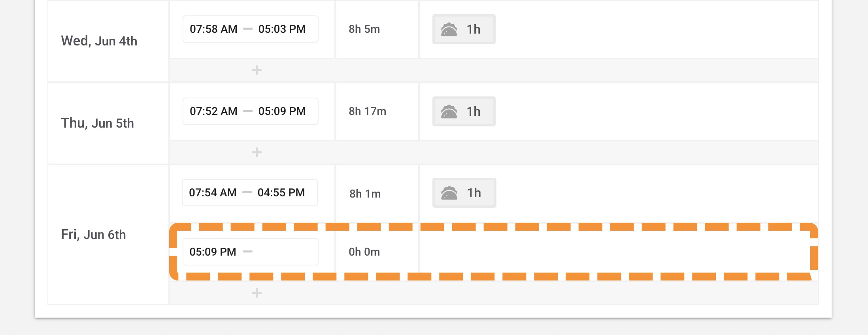Select the 0h 0m duration cell
Viewport: 868px width, 335px height.
[x=364, y=252]
